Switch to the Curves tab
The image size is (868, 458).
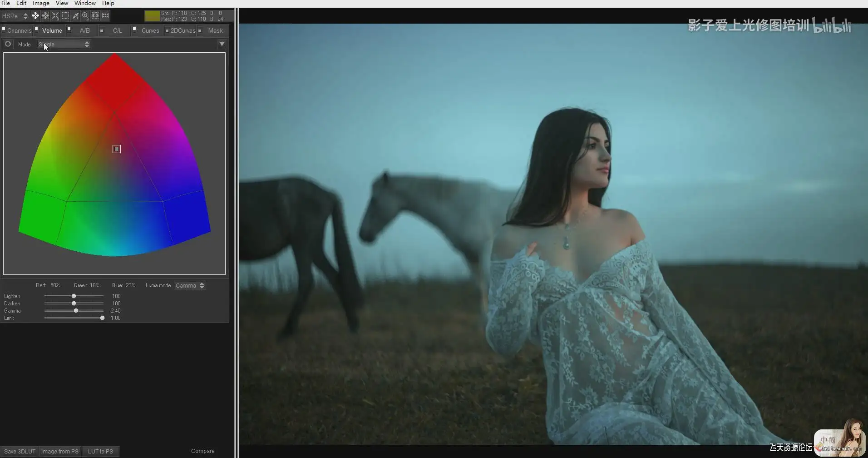coord(150,30)
